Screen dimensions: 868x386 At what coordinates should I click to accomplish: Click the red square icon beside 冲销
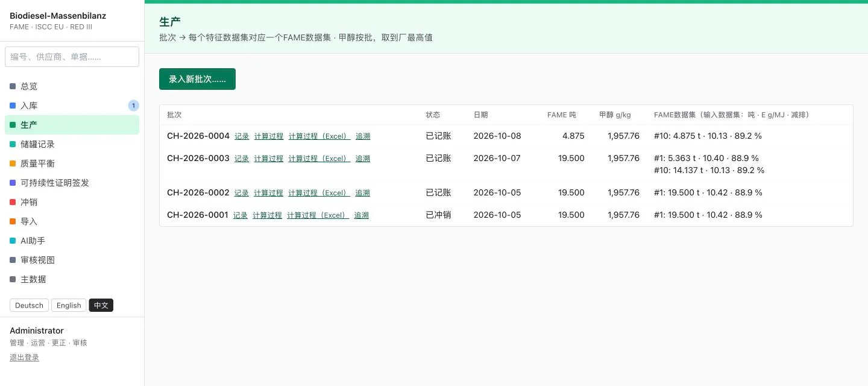coord(13,202)
